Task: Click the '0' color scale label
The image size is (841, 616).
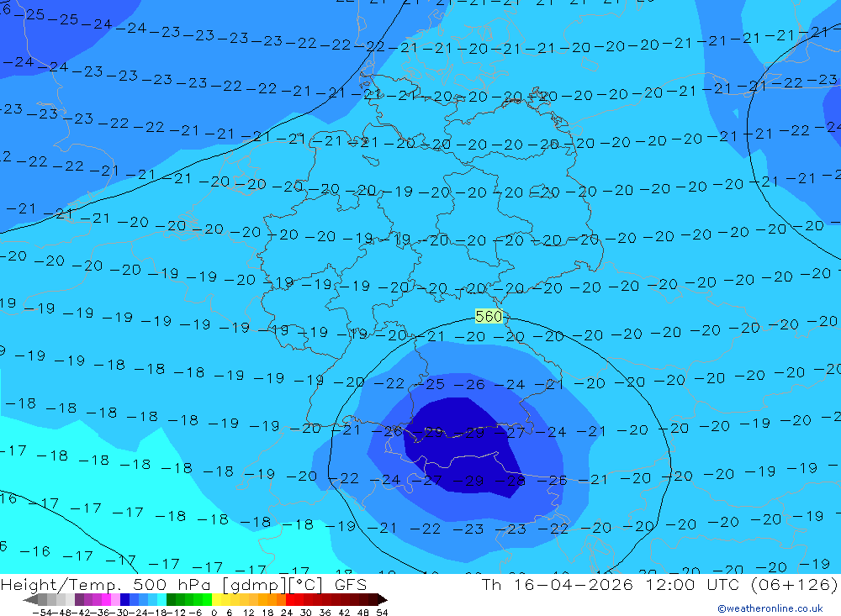Action: point(214,613)
